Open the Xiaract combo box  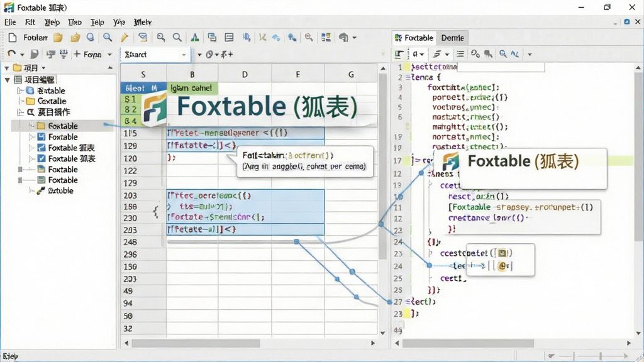(155, 55)
